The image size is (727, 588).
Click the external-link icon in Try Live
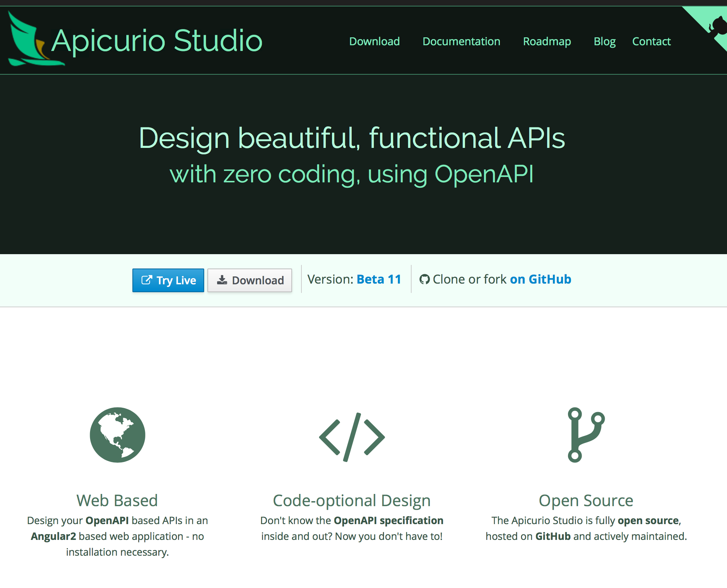click(x=146, y=280)
